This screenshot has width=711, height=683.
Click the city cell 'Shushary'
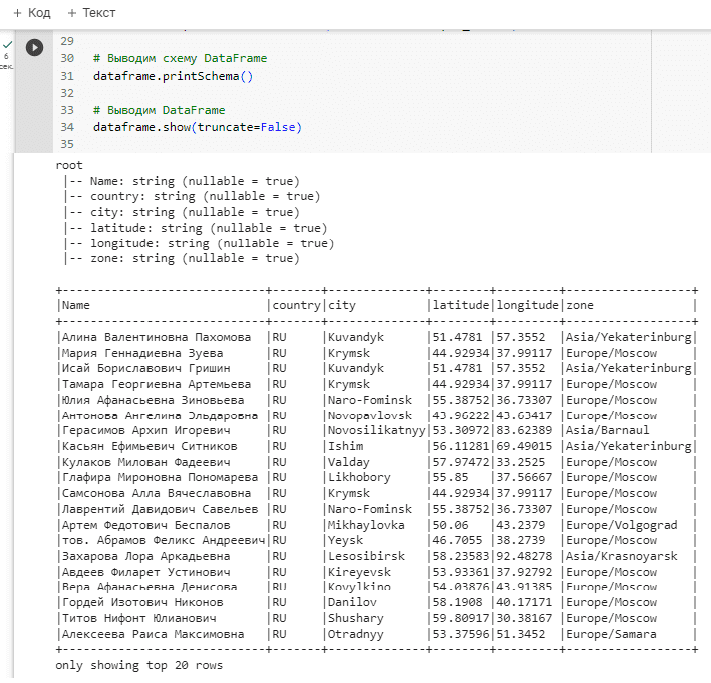click(356, 619)
